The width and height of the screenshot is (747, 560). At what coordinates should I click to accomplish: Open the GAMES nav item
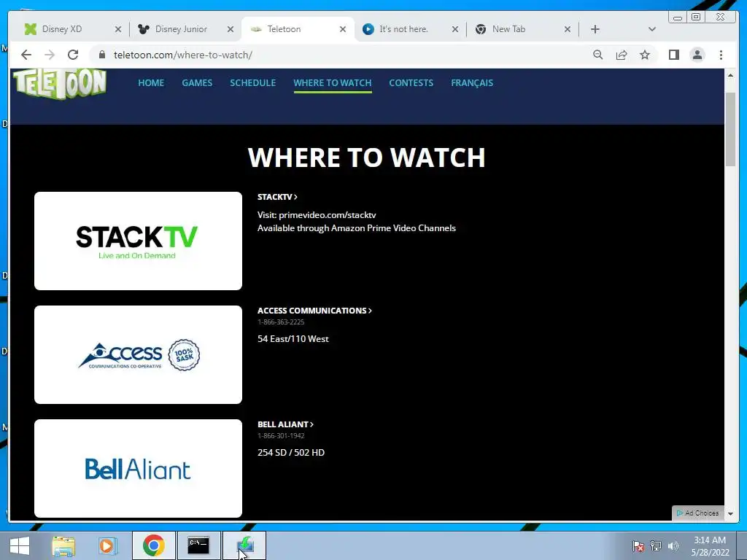tap(197, 83)
